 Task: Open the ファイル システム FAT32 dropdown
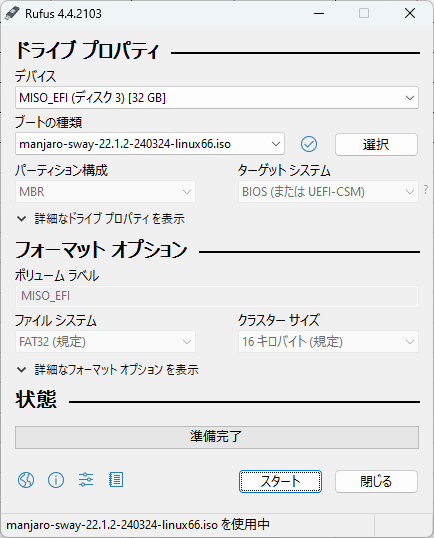click(x=105, y=341)
